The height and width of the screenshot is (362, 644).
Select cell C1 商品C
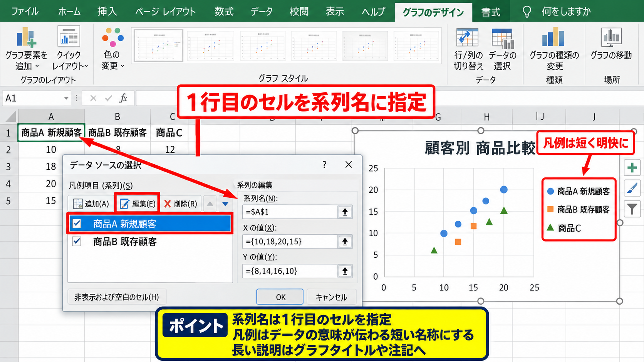(x=169, y=133)
